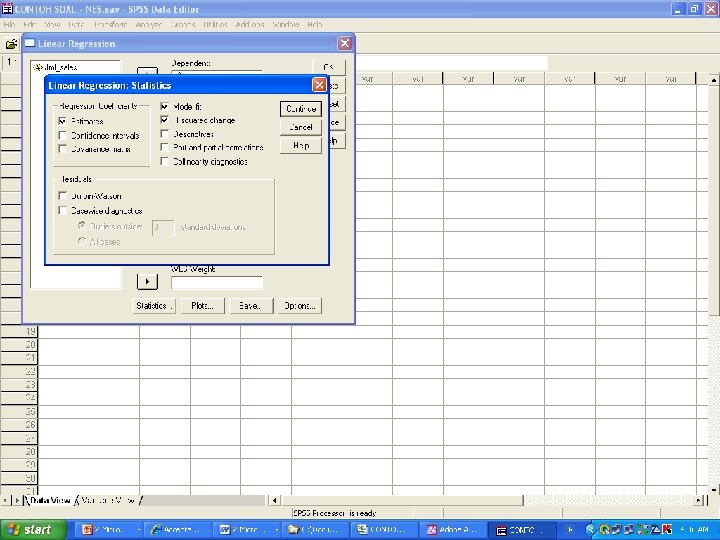Image resolution: width=720 pixels, height=540 pixels.
Task: Enable Covariance matrix
Action: tap(62, 149)
